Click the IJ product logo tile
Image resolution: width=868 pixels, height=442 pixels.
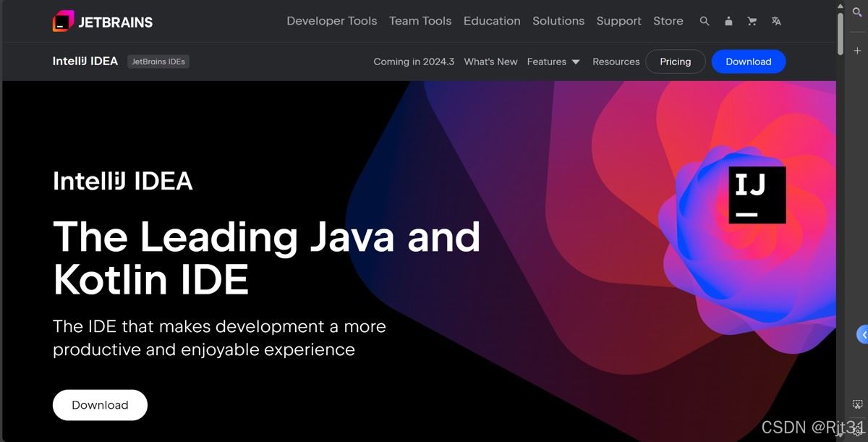click(x=757, y=194)
